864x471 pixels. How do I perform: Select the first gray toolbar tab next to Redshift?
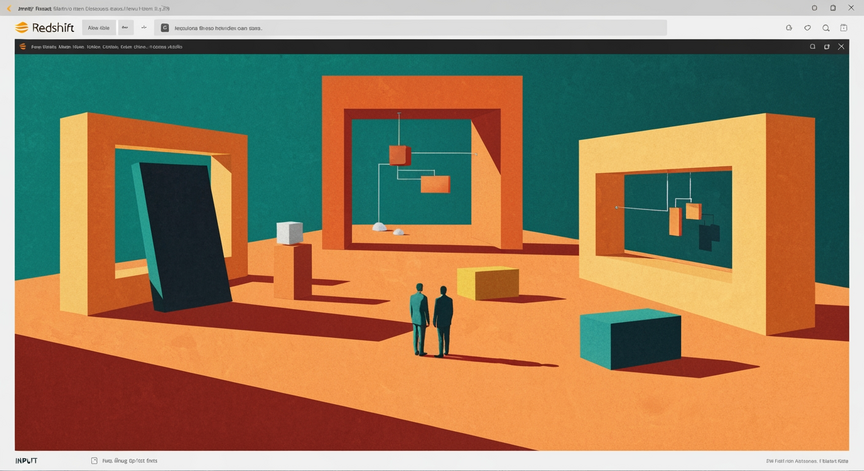99,28
